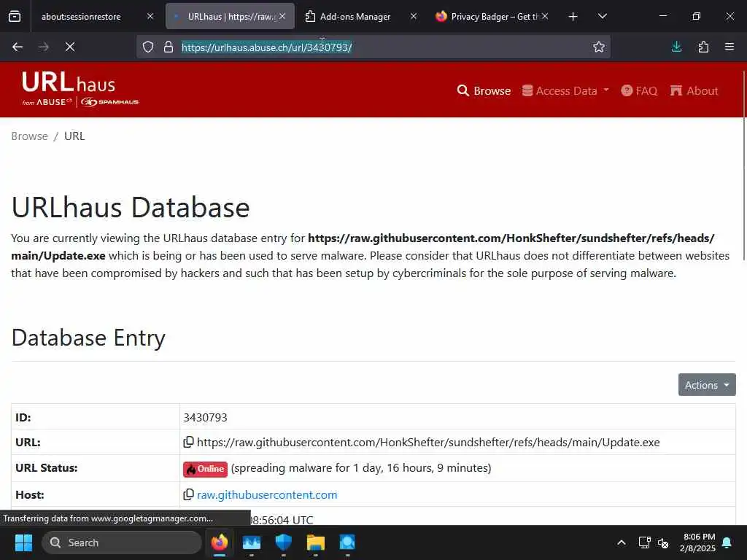Click the page vertical scrollbar
This screenshot has width=747, height=560.
click(x=743, y=164)
